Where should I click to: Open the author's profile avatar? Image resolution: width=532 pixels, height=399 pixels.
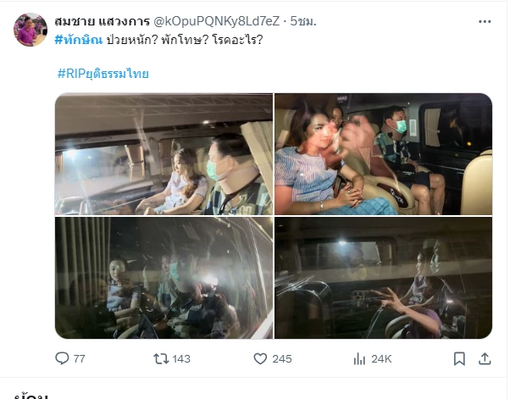[x=30, y=30]
